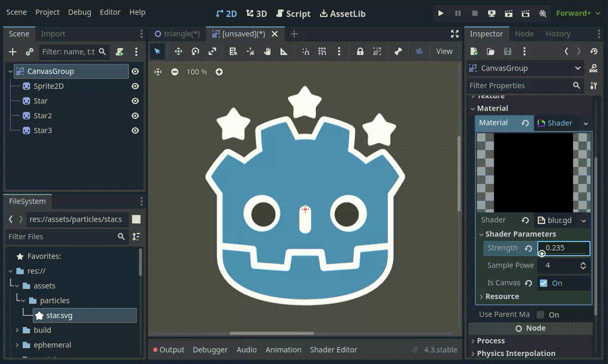This screenshot has width=608, height=364.
Task: Activate the Rotate Mode tool
Action: (195, 51)
